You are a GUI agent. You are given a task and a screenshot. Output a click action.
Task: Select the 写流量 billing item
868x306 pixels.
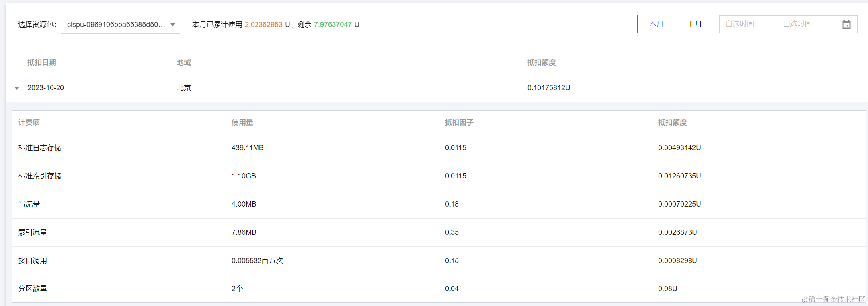tap(29, 204)
